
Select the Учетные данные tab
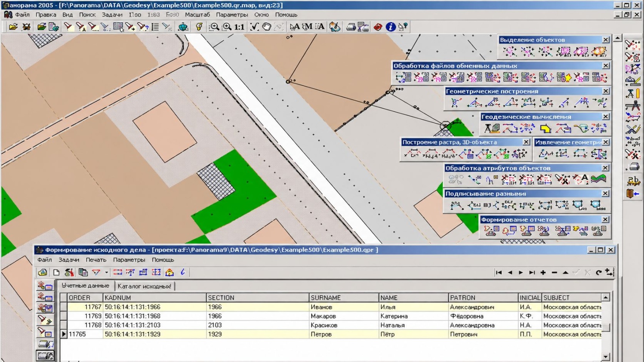pyautogui.click(x=85, y=286)
